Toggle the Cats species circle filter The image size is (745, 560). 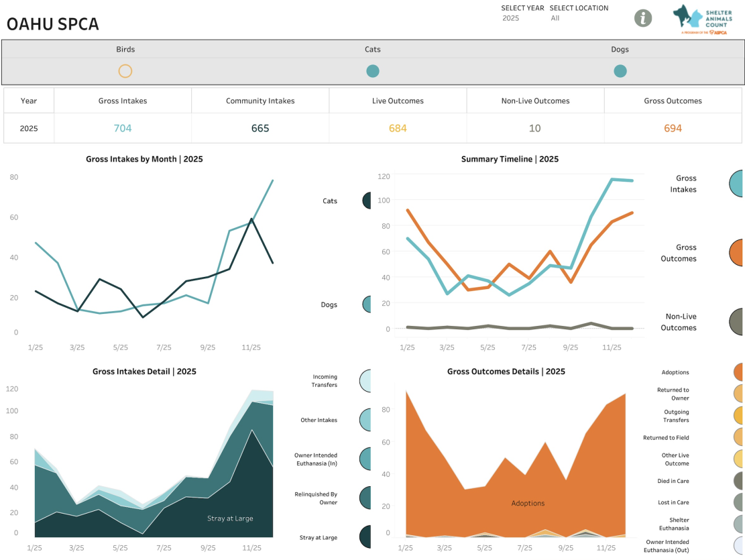coord(373,71)
